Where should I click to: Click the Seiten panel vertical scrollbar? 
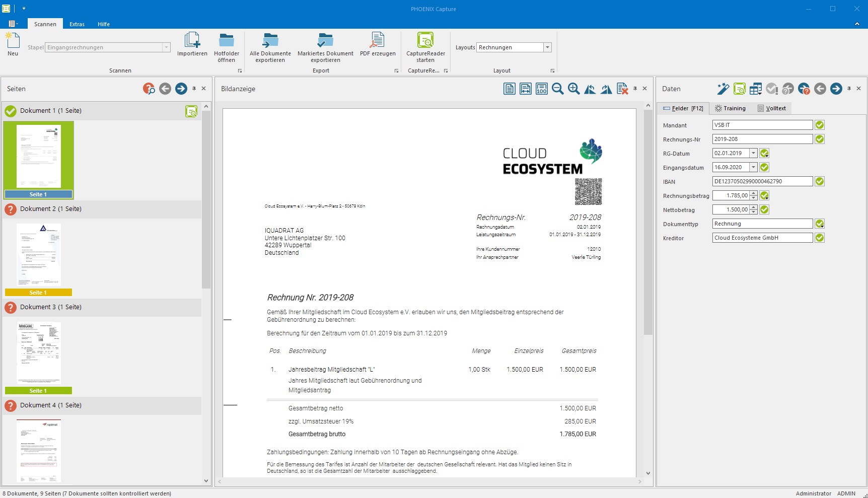click(206, 199)
